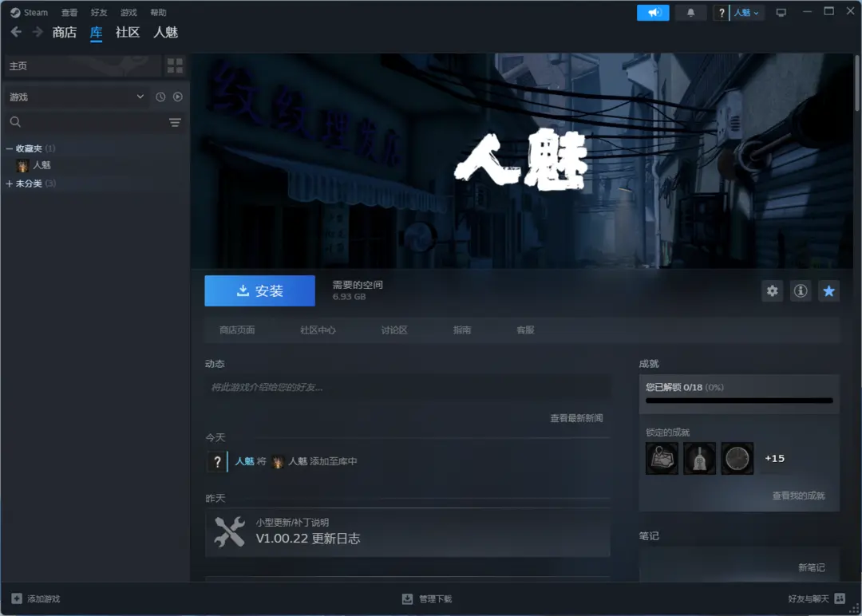Click the library search field

[93, 122]
